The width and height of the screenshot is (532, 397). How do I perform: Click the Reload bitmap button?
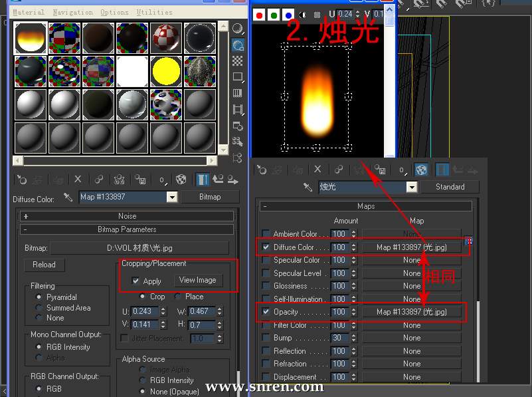pos(44,265)
